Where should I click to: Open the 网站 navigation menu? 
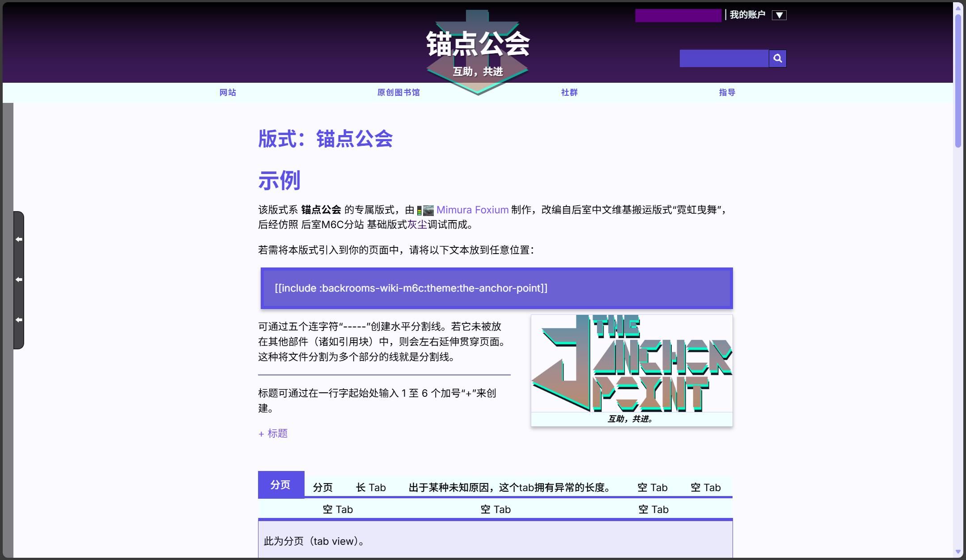pos(228,93)
